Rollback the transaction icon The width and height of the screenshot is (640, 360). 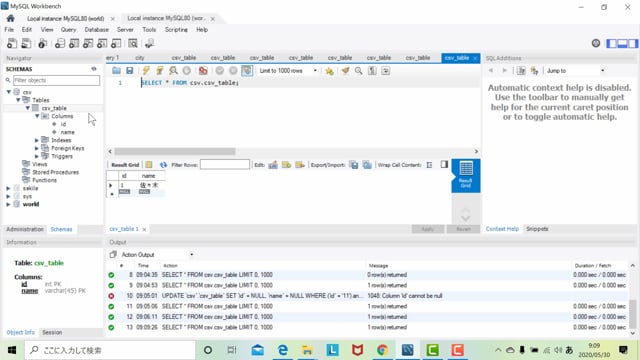pos(233,71)
